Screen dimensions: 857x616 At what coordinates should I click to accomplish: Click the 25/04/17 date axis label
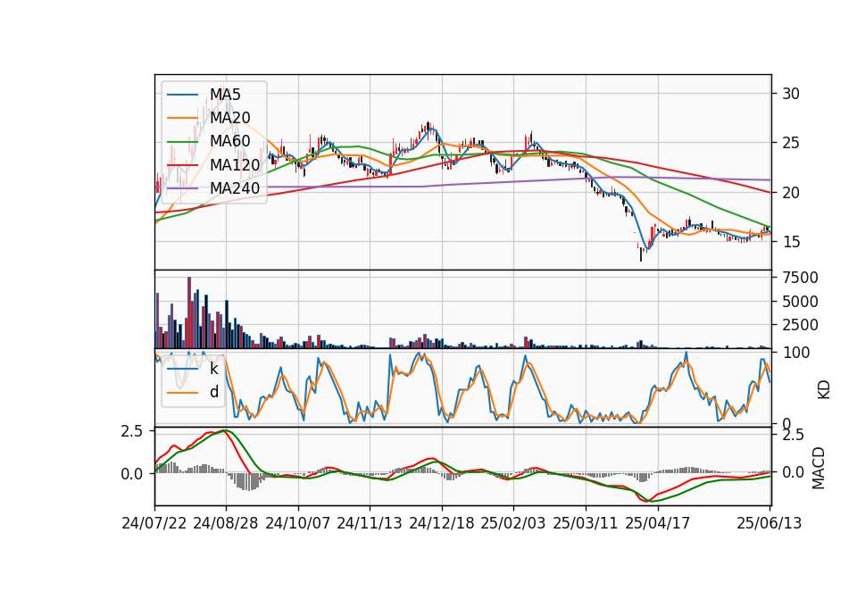click(658, 523)
